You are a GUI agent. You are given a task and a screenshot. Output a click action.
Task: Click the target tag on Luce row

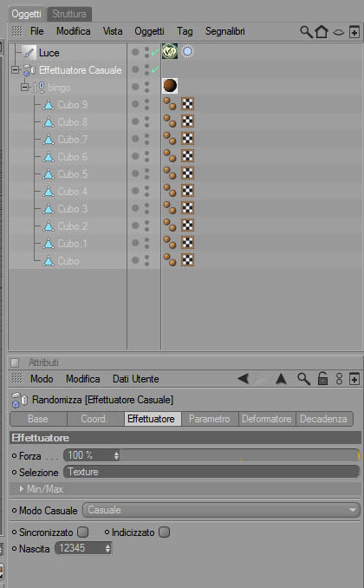(x=170, y=51)
